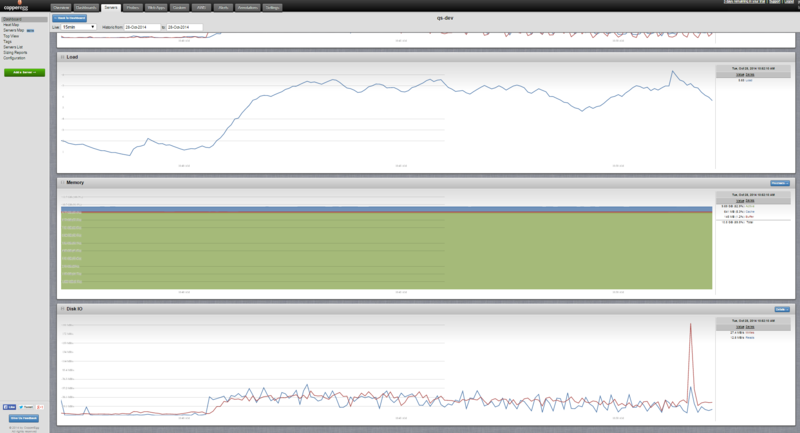The width and height of the screenshot is (800, 433).
Task: Click the "qs-dev" server title
Action: (445, 18)
